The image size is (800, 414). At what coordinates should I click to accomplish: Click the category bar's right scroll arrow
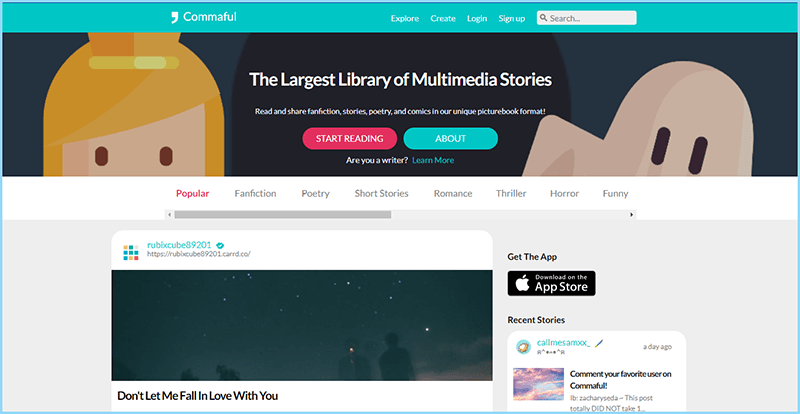632,215
